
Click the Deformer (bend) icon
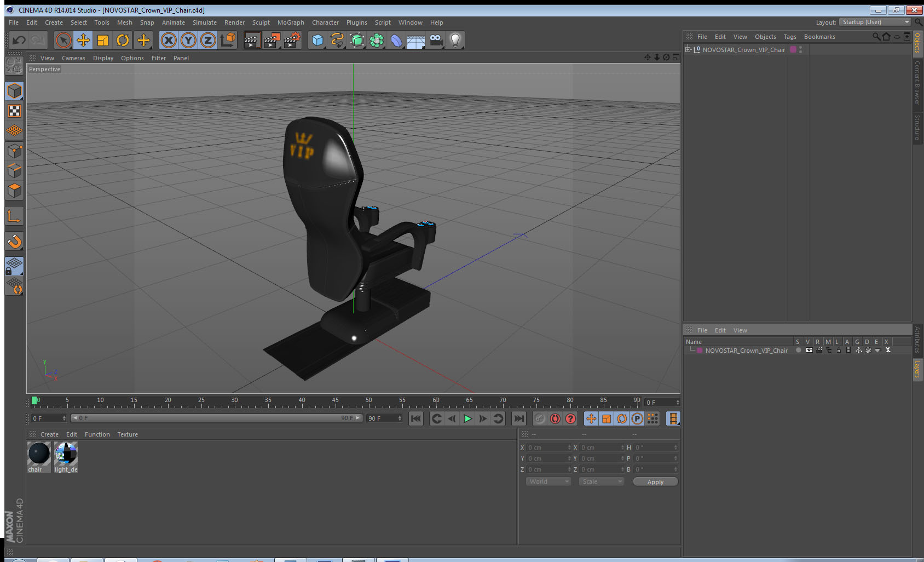pos(396,40)
